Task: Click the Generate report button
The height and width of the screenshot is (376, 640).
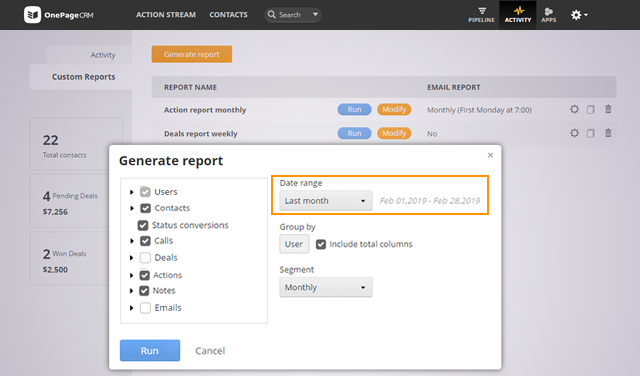Action: [x=191, y=54]
